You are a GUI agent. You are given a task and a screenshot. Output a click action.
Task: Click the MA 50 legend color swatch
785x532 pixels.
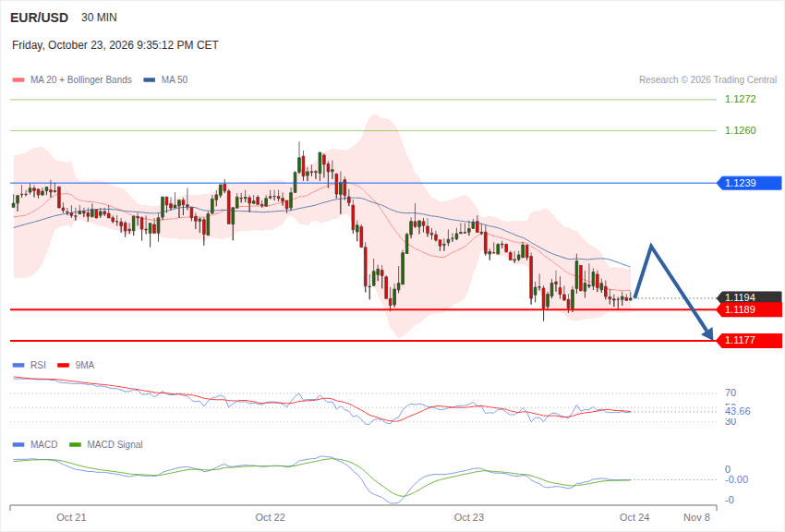point(150,80)
